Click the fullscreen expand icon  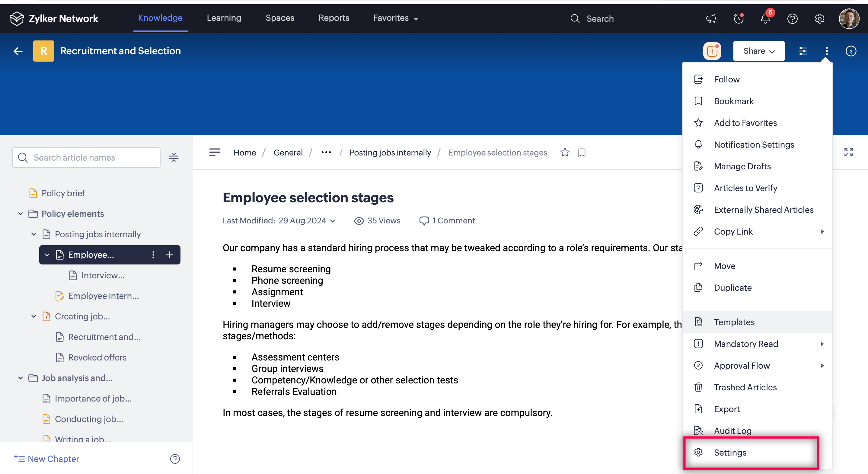click(848, 152)
